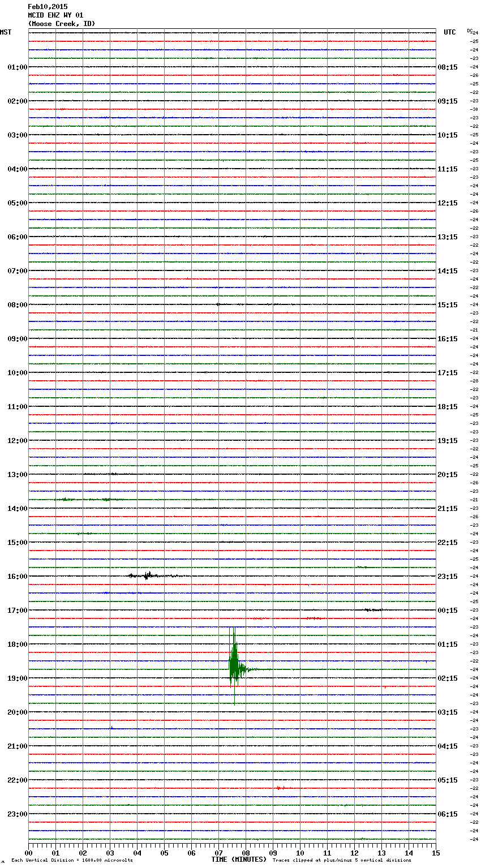The height and width of the screenshot is (868, 481).
Task: Click the 15:15 UTC time label
Action: click(x=448, y=305)
